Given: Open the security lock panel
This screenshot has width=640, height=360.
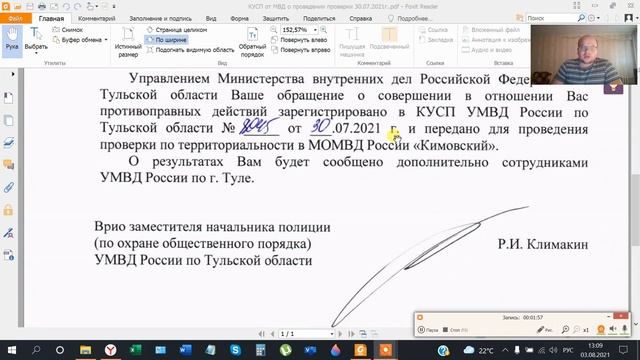Looking at the screenshot, I should point(9,210).
